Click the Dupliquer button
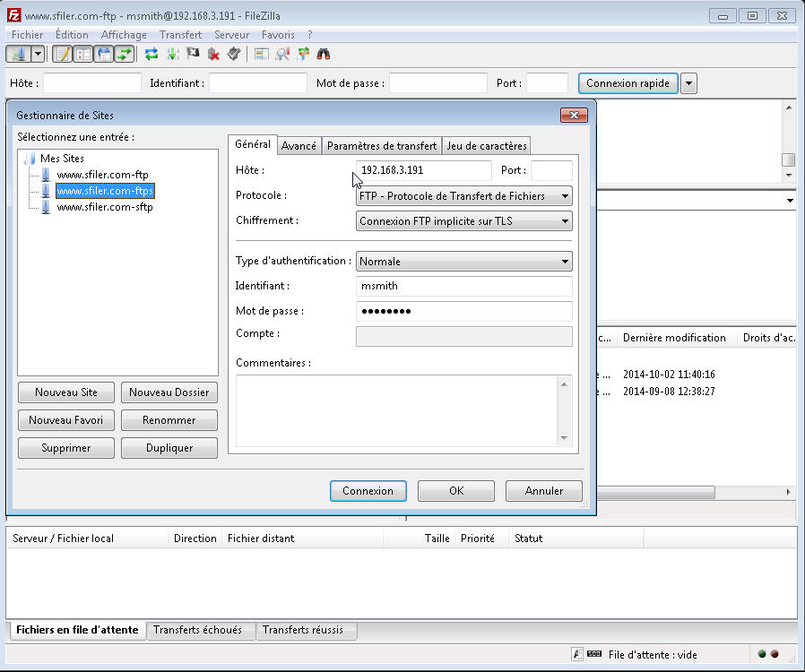The height and width of the screenshot is (672, 805). point(169,448)
